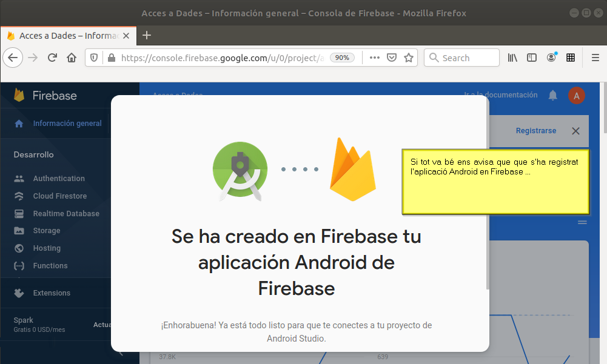Click the Actualizar plan button
This screenshot has height=364, width=607.
(x=102, y=325)
